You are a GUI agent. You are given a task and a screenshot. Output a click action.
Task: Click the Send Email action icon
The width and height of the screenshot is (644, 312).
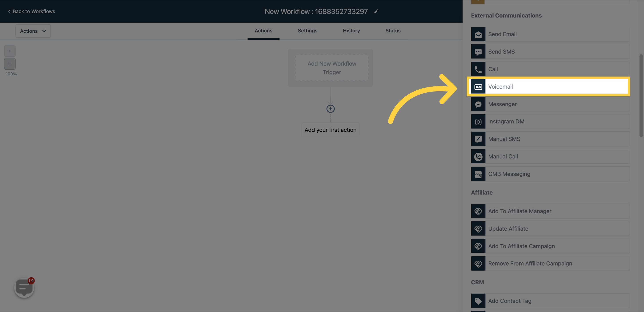click(x=478, y=34)
